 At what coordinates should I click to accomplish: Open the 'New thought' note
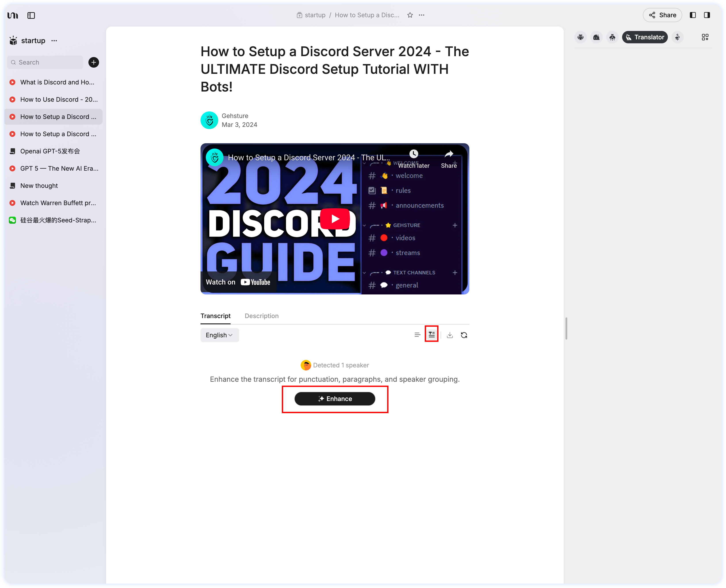pos(53,186)
